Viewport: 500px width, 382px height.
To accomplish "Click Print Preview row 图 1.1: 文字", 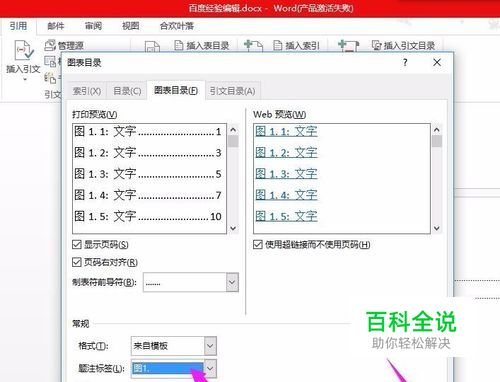I will 148,131.
